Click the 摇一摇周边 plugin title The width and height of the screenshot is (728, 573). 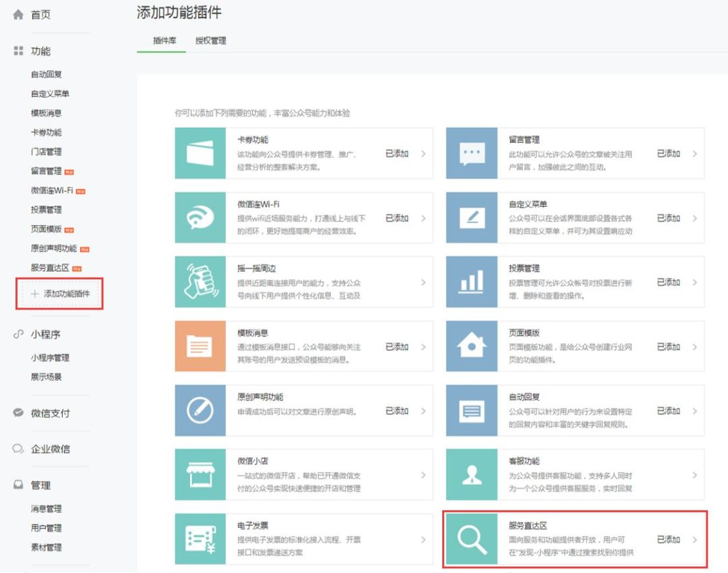coord(257,268)
